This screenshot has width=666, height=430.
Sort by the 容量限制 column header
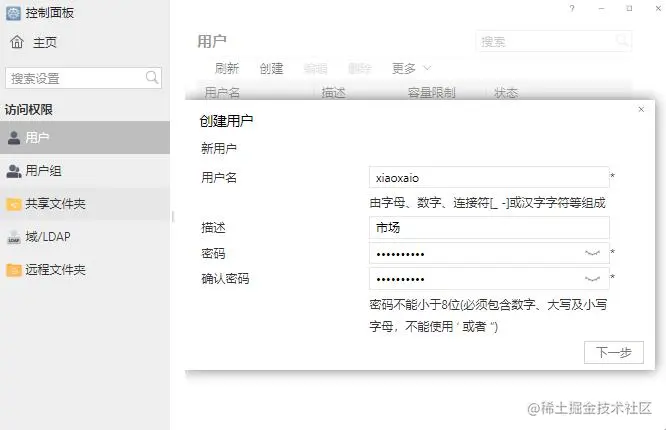click(x=432, y=92)
